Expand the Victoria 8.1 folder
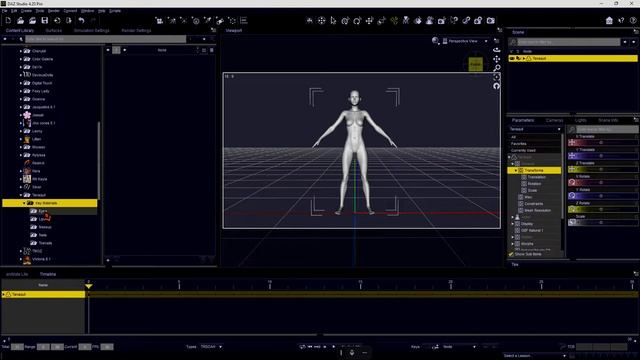This screenshot has height=360, width=640. pos(21,259)
